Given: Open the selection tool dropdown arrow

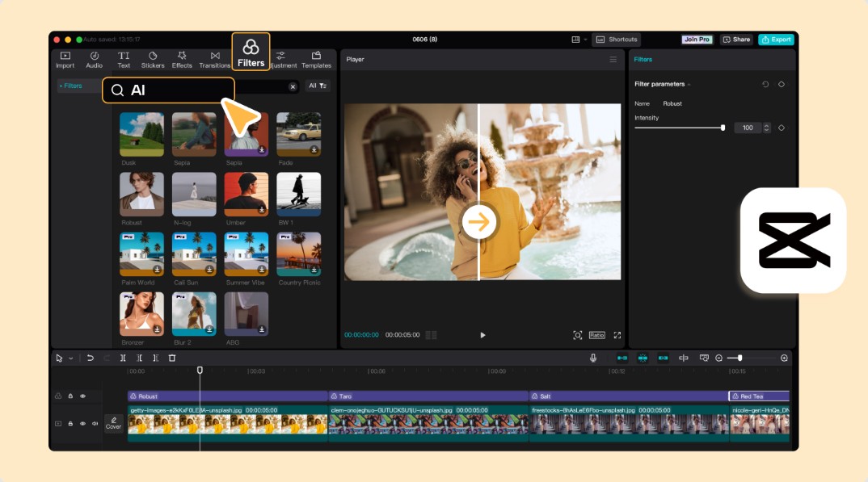Looking at the screenshot, I should (71, 358).
